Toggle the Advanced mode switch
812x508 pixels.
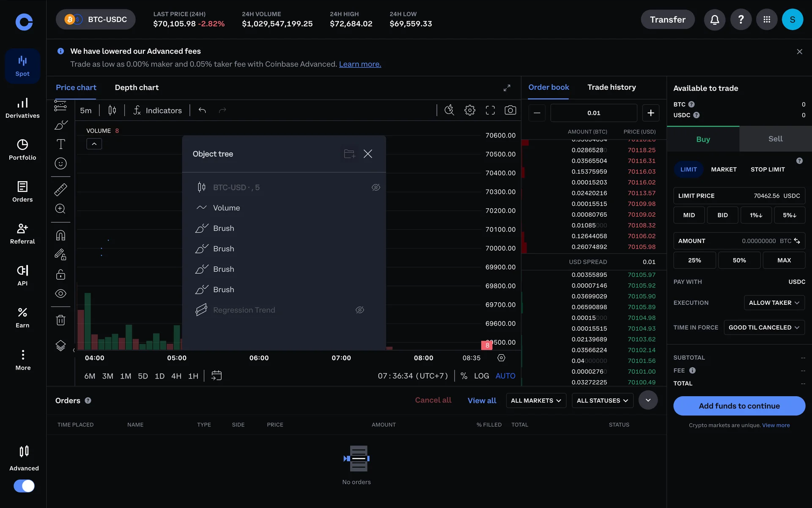[24, 486]
